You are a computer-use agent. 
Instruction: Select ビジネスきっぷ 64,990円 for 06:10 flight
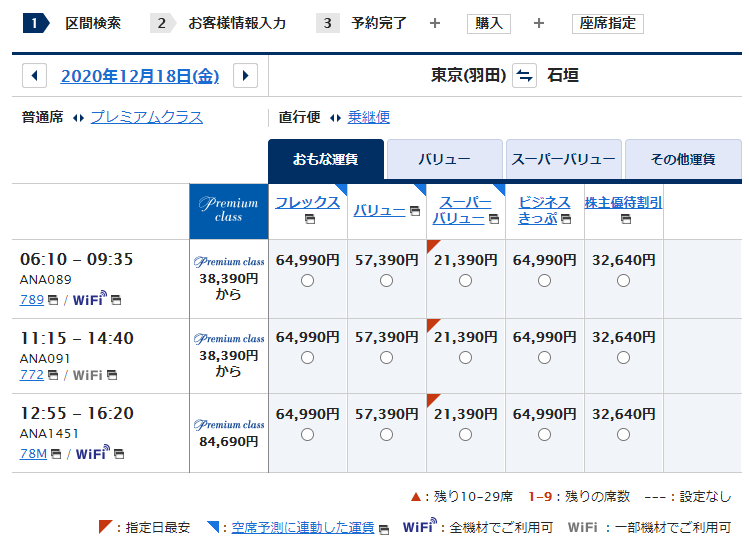pos(545,280)
